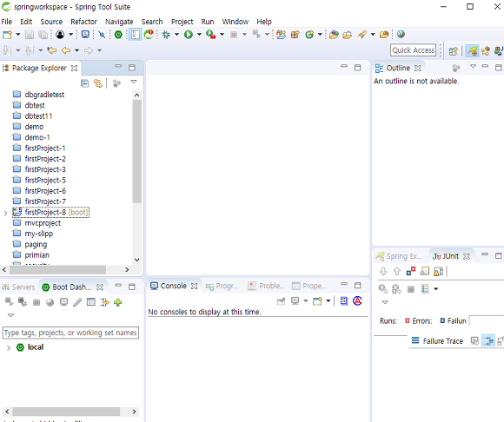Click the New Java Package toolbar icon

[x=295, y=35]
